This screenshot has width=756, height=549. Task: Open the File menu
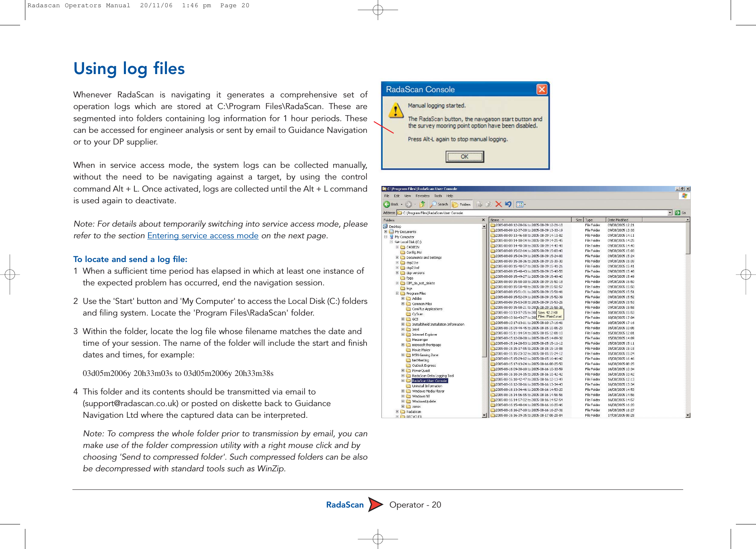pyautogui.click(x=387, y=196)
